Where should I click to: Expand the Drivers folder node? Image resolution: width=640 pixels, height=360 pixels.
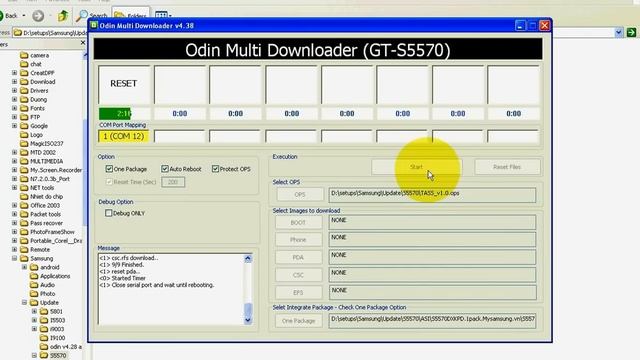[x=15, y=91]
